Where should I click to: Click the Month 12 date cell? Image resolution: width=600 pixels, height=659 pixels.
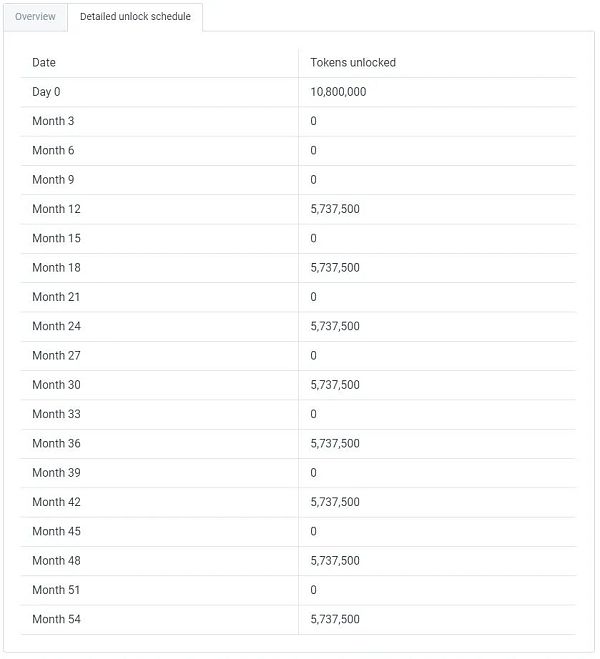(56, 209)
